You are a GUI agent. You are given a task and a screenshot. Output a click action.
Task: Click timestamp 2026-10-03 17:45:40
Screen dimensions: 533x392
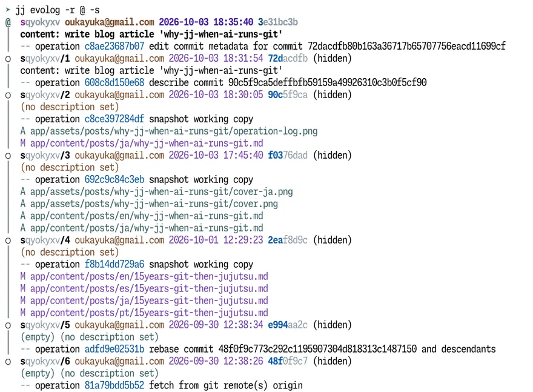pyautogui.click(x=216, y=155)
